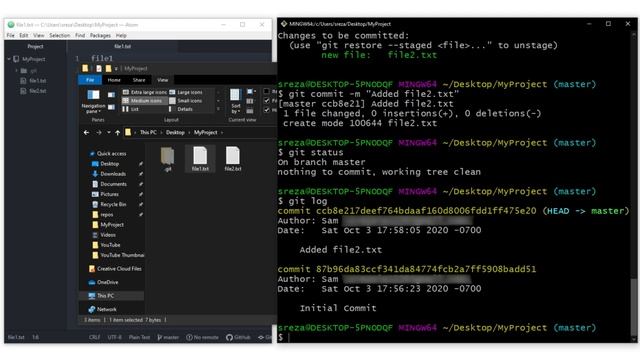Expand the chevron after This PC in address bar
640x360 pixels.
pyautogui.click(x=161, y=132)
